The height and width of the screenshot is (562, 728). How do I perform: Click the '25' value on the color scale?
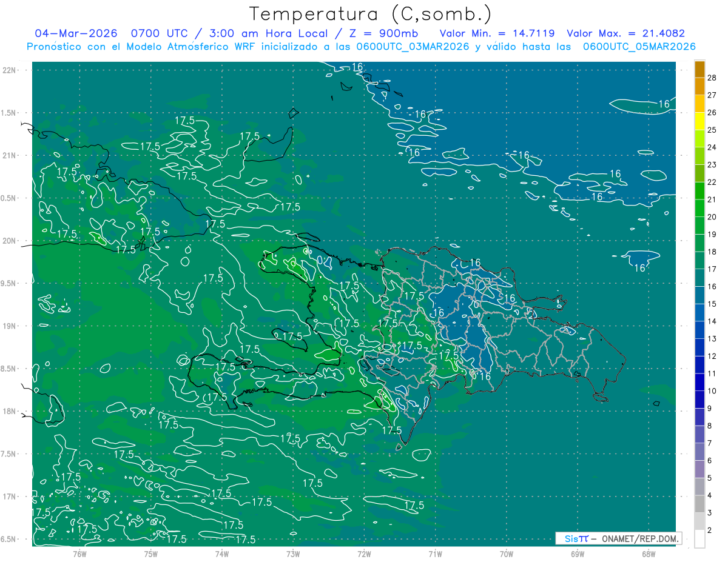712,130
